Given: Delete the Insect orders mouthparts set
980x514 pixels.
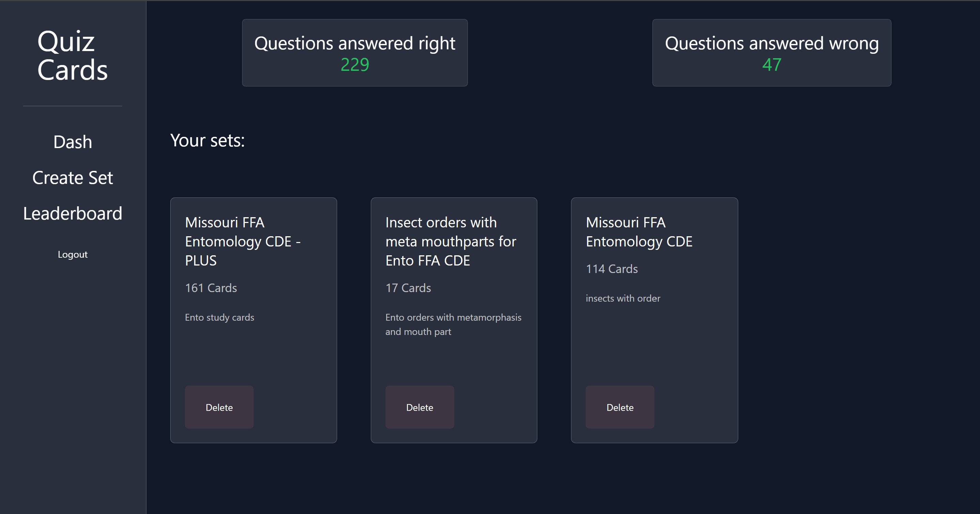Looking at the screenshot, I should tap(420, 407).
